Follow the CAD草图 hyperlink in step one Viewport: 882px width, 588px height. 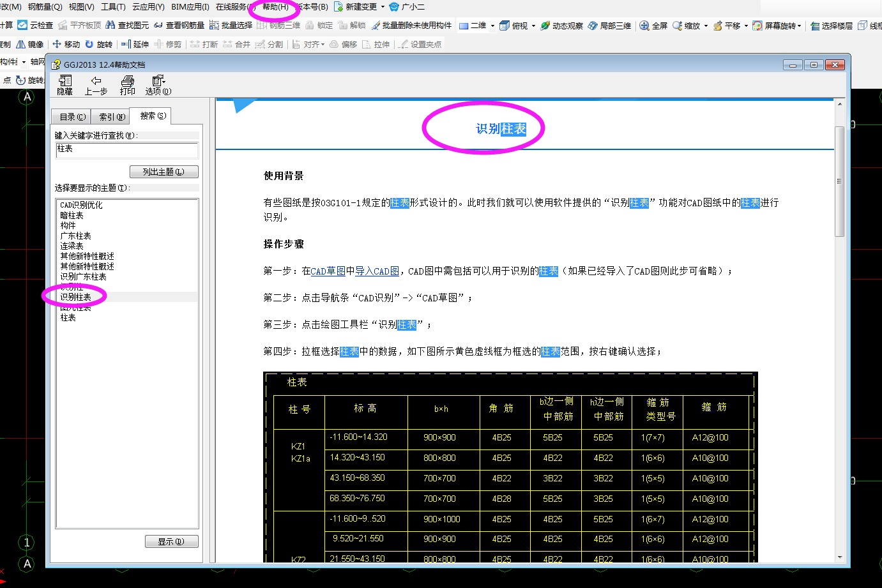pyautogui.click(x=328, y=271)
